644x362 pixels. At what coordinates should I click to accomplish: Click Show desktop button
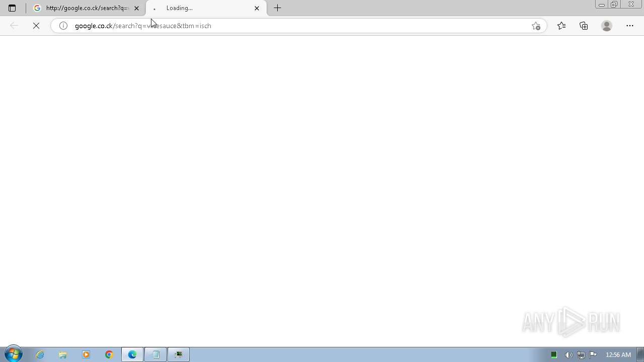tap(640, 354)
